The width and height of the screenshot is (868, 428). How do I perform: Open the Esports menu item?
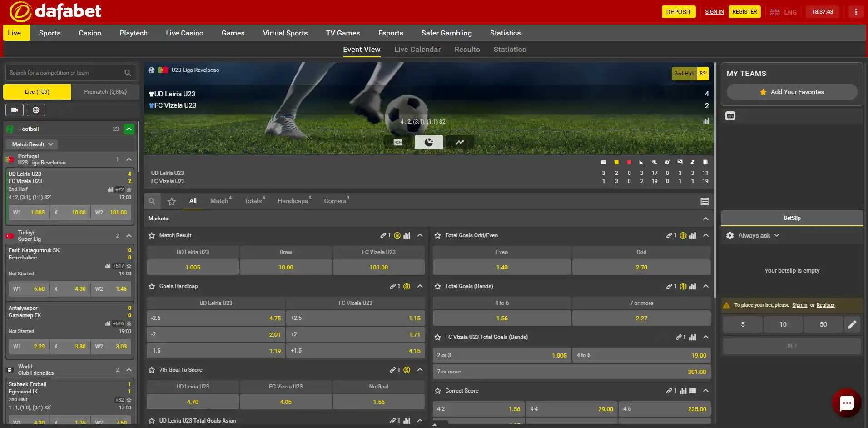(391, 33)
